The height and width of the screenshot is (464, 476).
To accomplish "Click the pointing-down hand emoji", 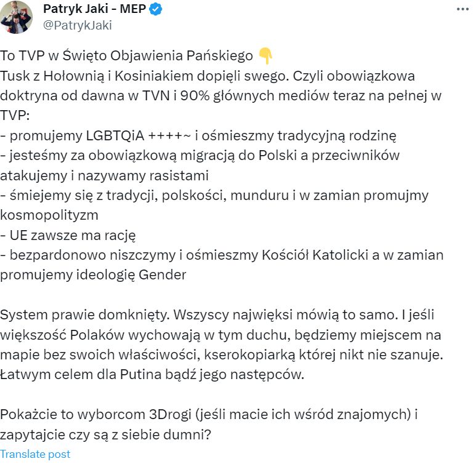I will 265,55.
